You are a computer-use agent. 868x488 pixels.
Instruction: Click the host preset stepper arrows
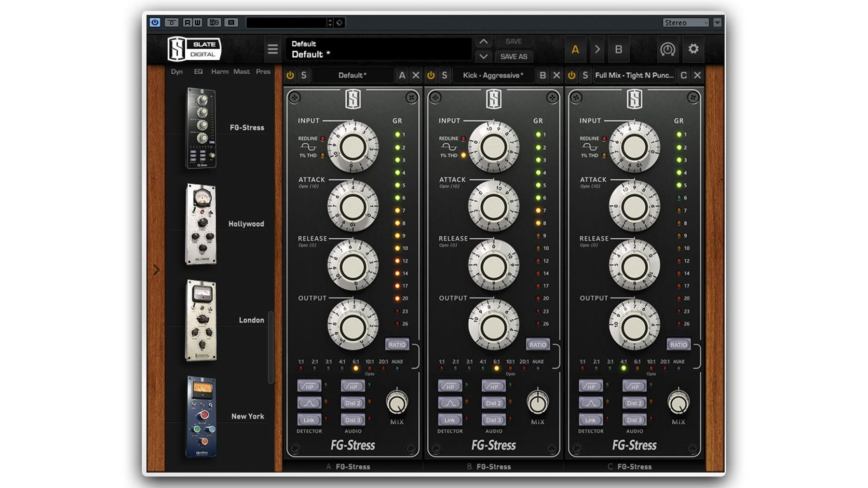pos(330,22)
